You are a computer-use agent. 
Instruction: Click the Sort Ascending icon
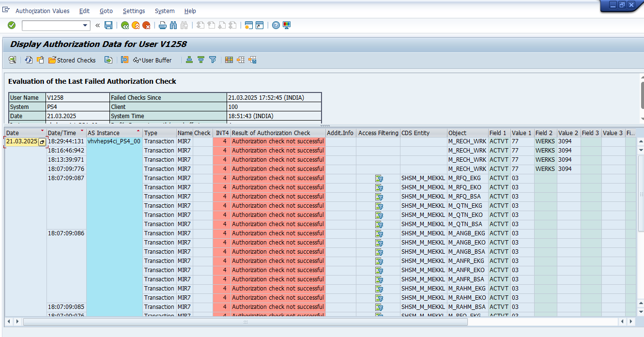[189, 60]
